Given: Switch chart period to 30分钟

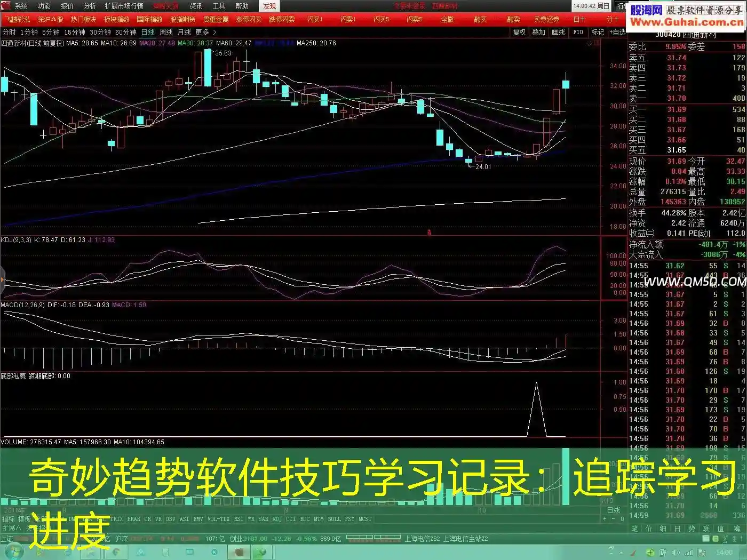Looking at the screenshot, I should tap(100, 33).
